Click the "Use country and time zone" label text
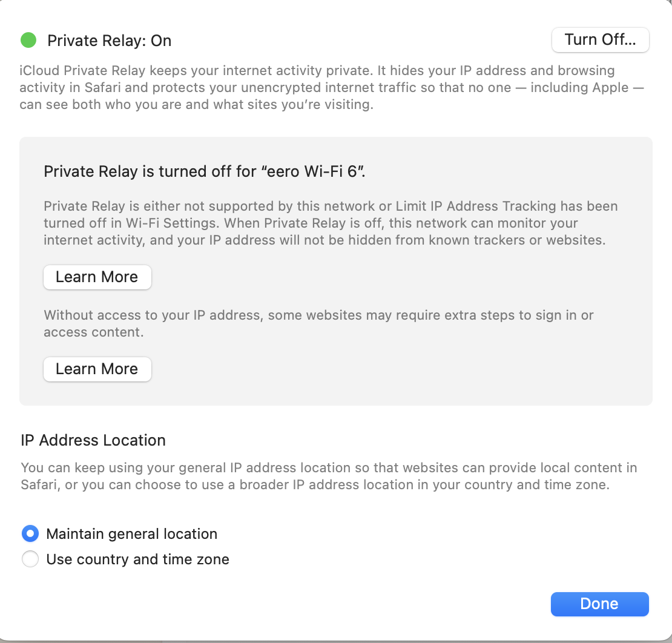This screenshot has height=643, width=672. [x=137, y=559]
